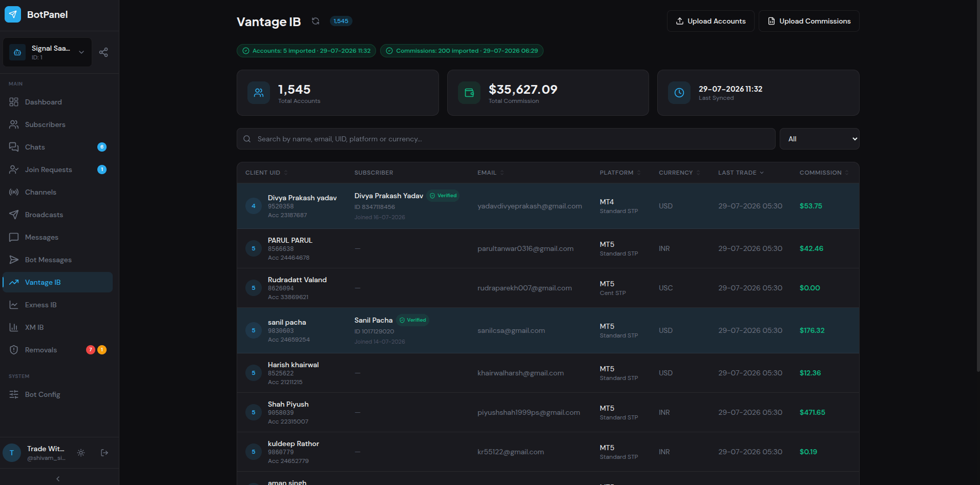Select Harish khairwal client name
This screenshot has width=980, height=485.
[x=293, y=365]
